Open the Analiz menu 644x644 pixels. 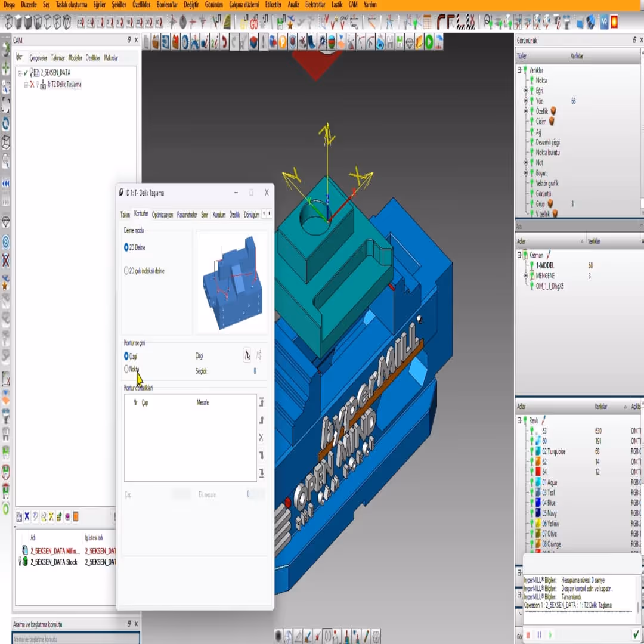tap(293, 5)
